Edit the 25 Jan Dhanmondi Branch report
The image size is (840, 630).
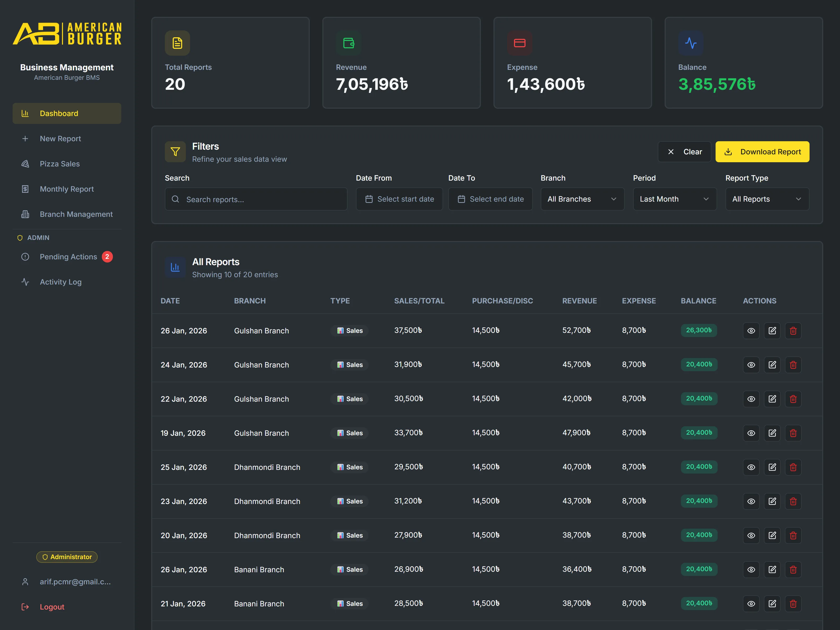click(x=772, y=467)
